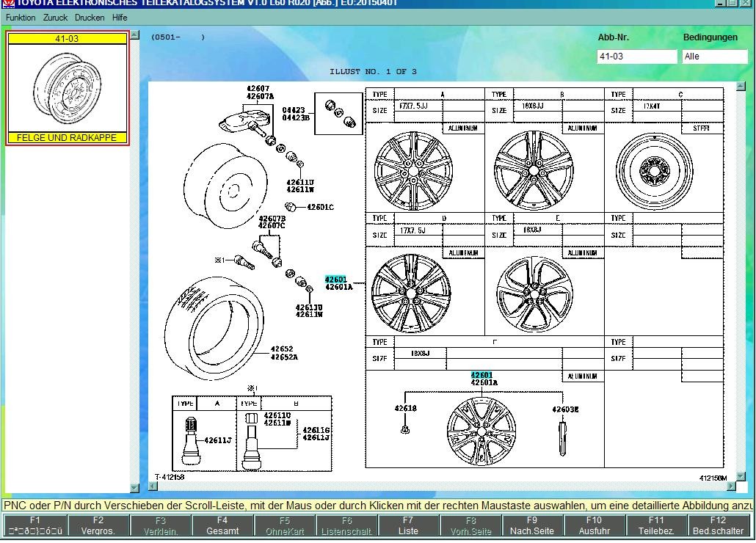Screen dimensions: 756x543
Task: Click highlighted part number 42601 beside lug nuts
Action: [335, 280]
